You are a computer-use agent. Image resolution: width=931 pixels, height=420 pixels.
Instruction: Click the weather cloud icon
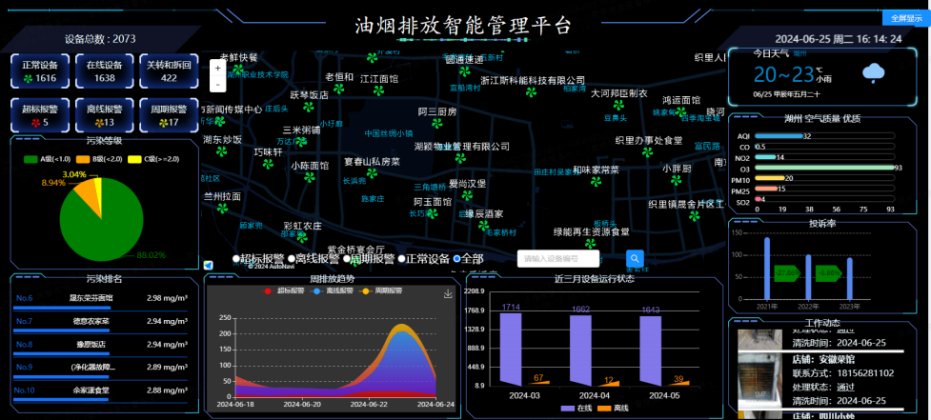click(874, 72)
